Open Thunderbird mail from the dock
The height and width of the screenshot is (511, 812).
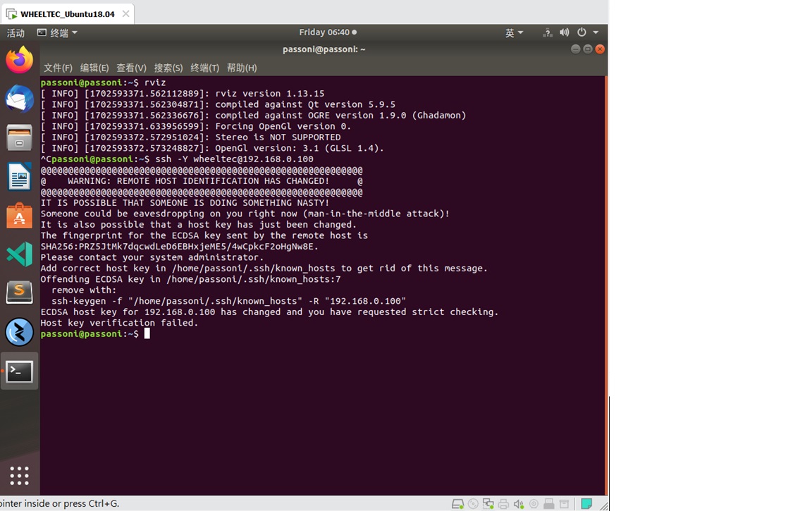[19, 99]
